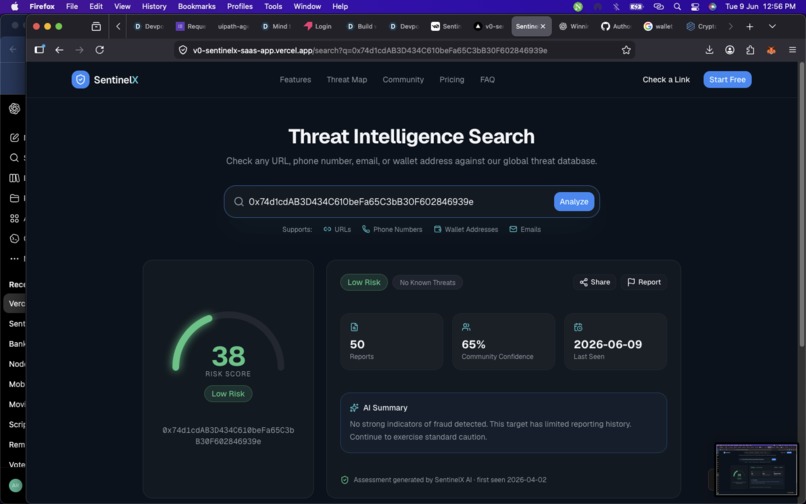The height and width of the screenshot is (504, 806).
Task: Open the Pricing nav link
Action: pos(451,80)
